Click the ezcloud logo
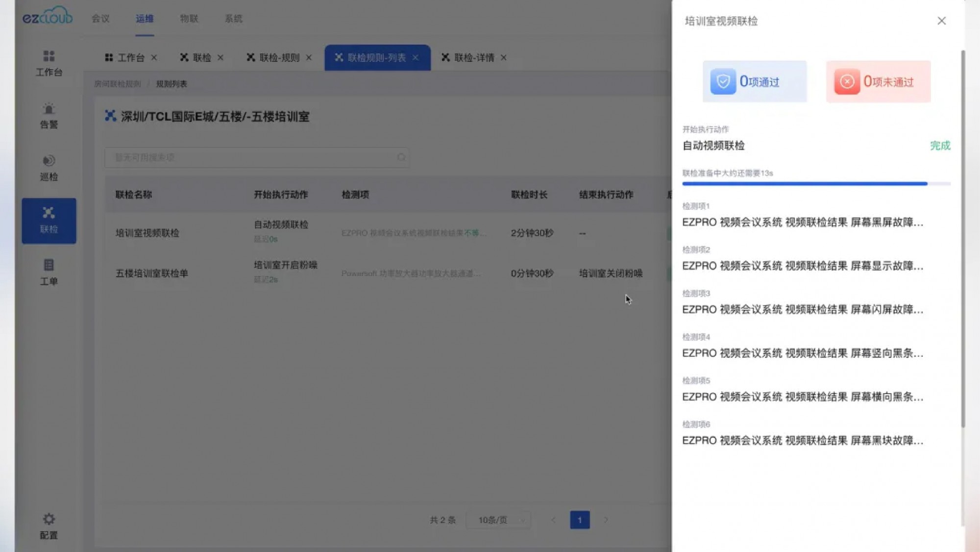Viewport: 980px width, 552px height. coord(48,16)
